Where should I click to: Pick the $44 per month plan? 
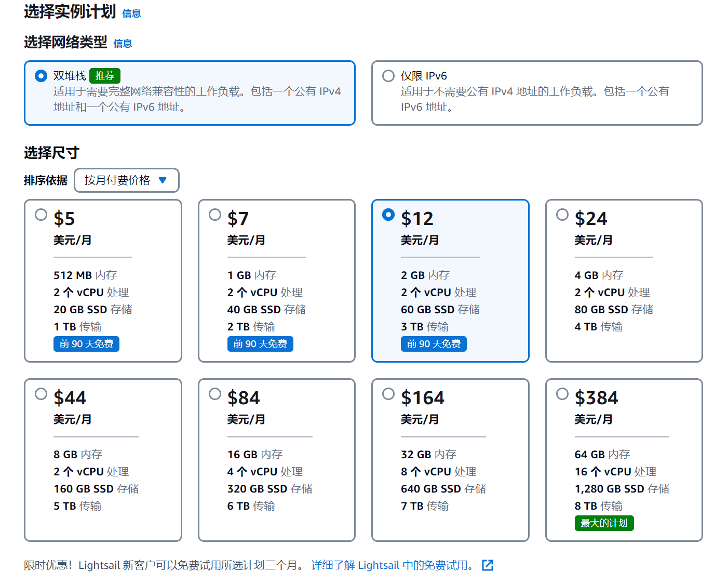pos(41,394)
